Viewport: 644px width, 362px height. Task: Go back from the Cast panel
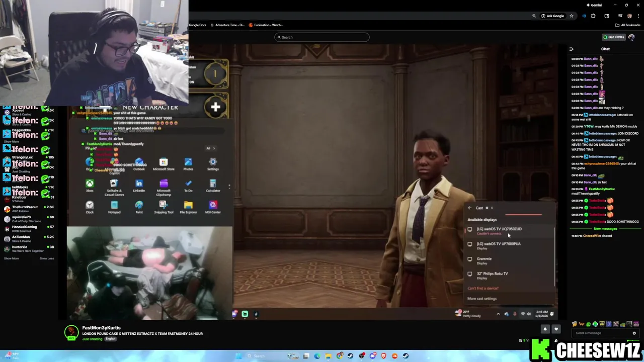[x=470, y=208]
